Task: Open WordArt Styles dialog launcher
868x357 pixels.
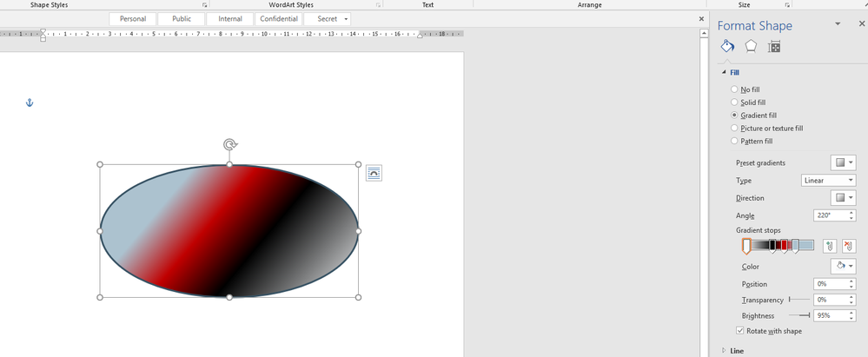Action: pos(379,5)
